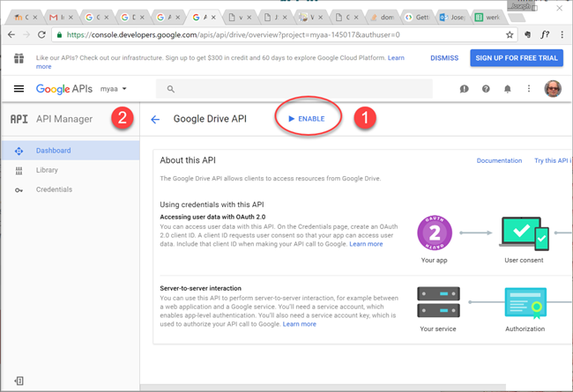
Task: Switch to the Outlook 'Jose' tab
Action: pyautogui.click(x=452, y=17)
